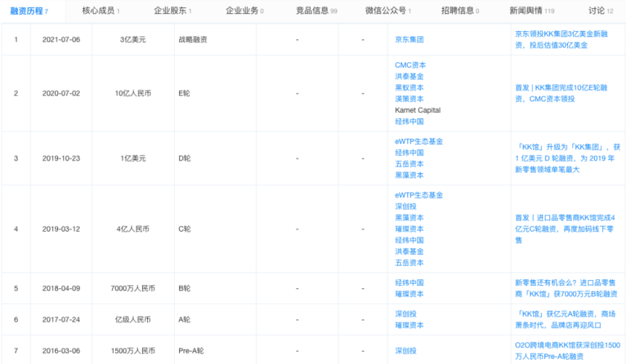Open eWTP生态基金 in the C轮 row
626x364 pixels.
coord(419,195)
